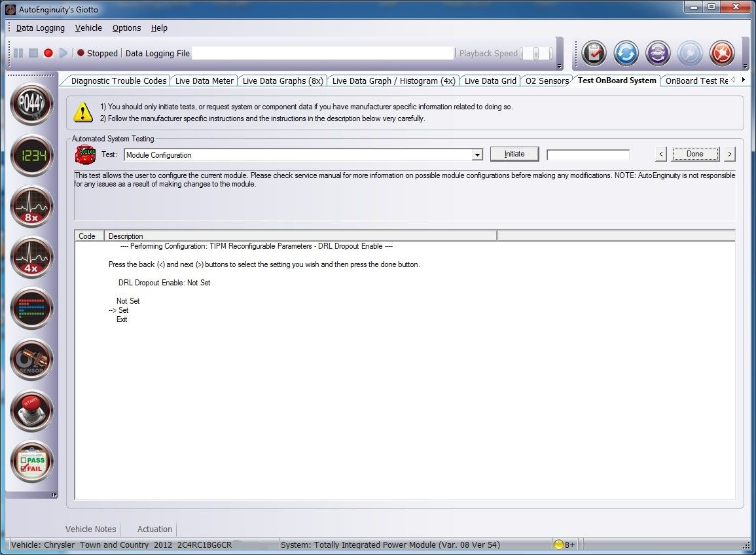Click the Code column header

tap(89, 236)
